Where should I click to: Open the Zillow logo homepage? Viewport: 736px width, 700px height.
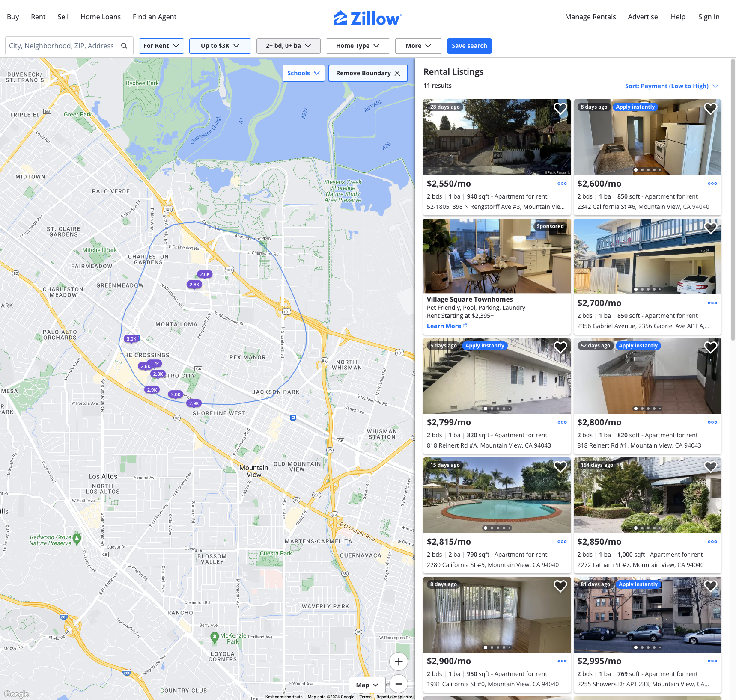click(368, 18)
